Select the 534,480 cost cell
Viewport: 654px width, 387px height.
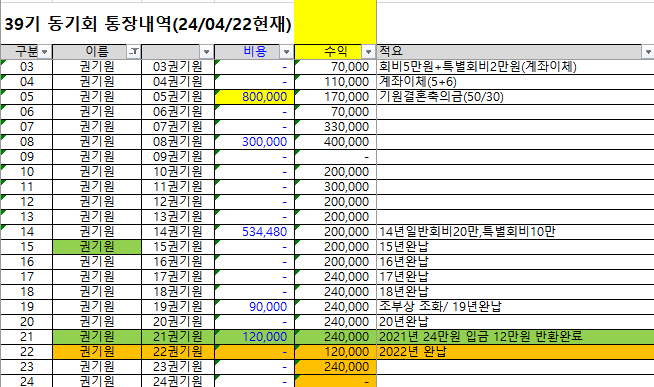254,232
